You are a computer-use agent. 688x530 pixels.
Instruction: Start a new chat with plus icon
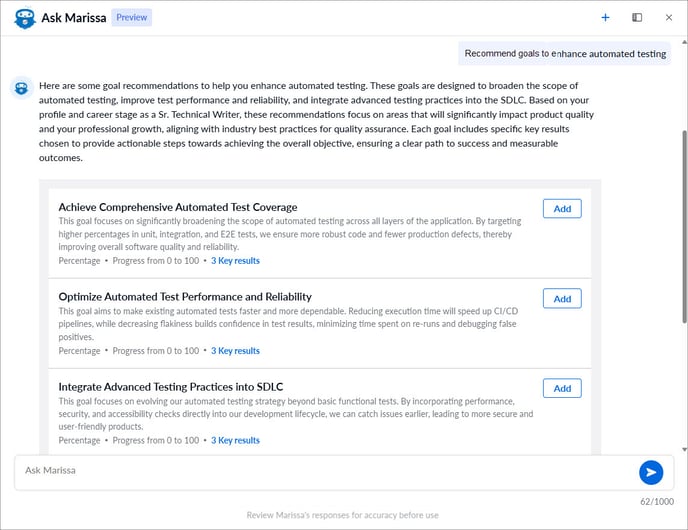click(605, 17)
